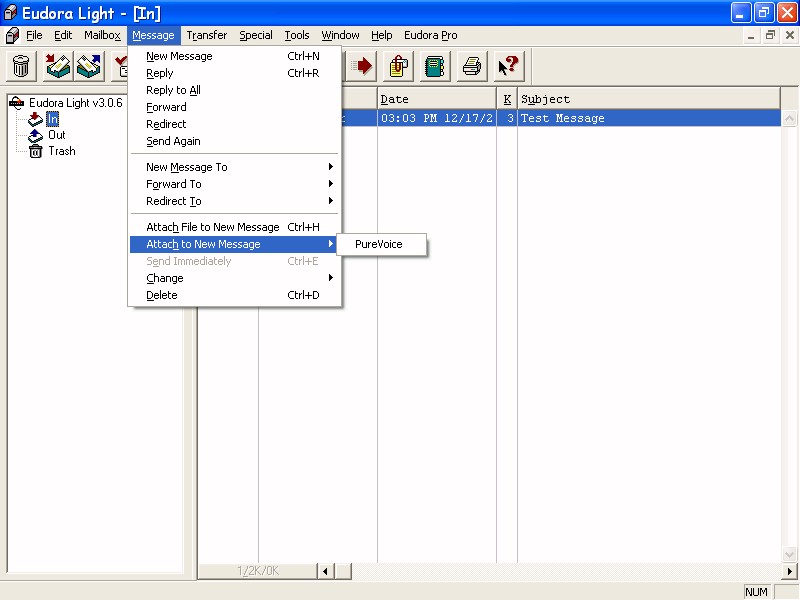This screenshot has height=600, width=800.
Task: Sort messages by the K size column header
Action: (x=507, y=99)
